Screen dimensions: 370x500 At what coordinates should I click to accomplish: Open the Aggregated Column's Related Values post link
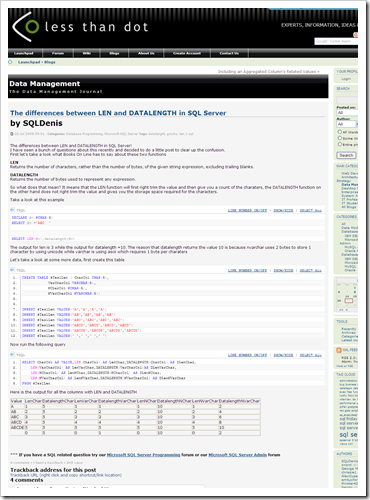coord(268,72)
